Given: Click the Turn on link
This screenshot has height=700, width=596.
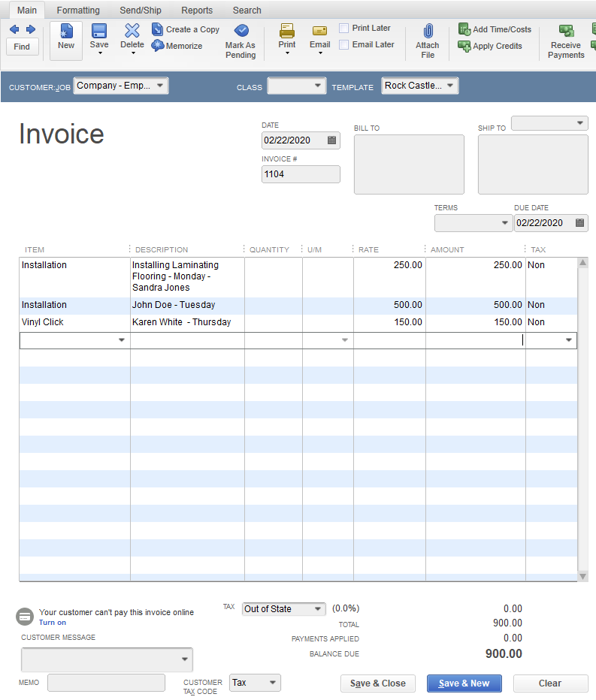Looking at the screenshot, I should click(x=53, y=623).
